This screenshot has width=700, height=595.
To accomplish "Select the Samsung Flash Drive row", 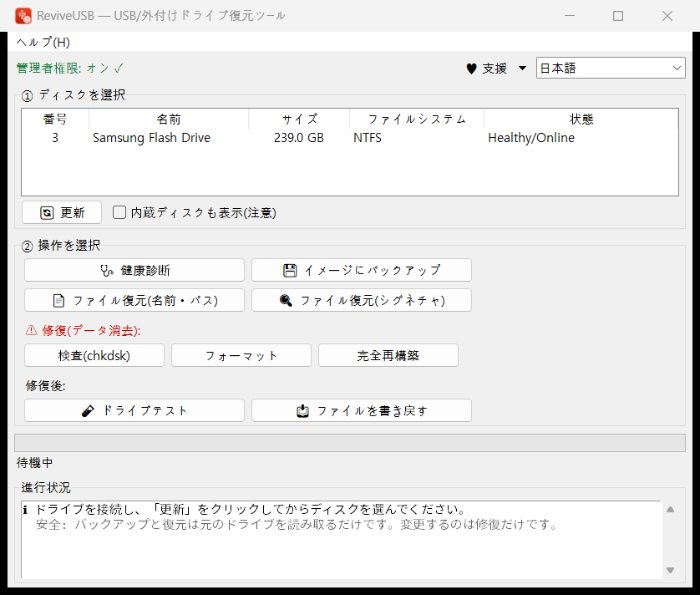I will [x=349, y=138].
